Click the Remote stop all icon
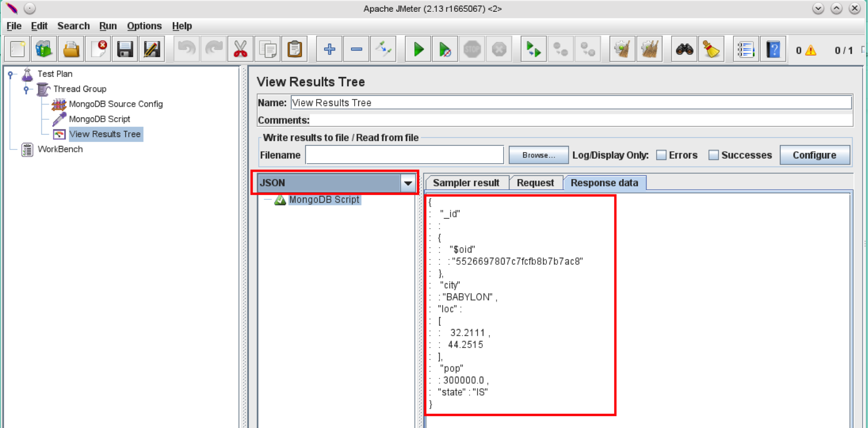 561,49
